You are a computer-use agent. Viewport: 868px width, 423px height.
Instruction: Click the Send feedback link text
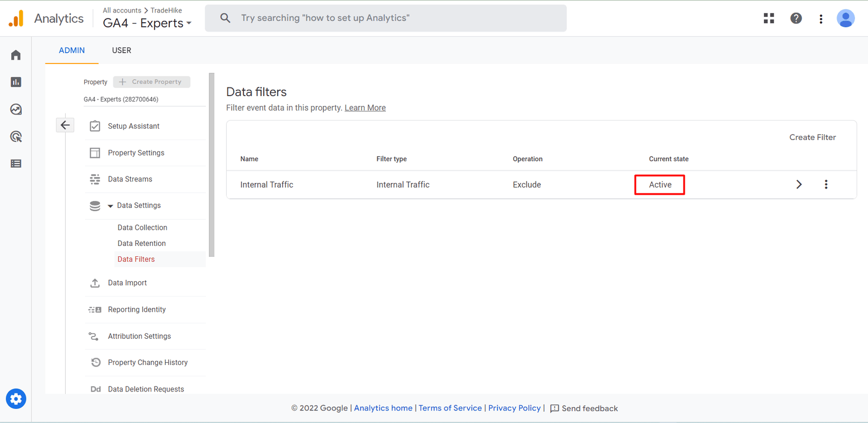click(590, 408)
